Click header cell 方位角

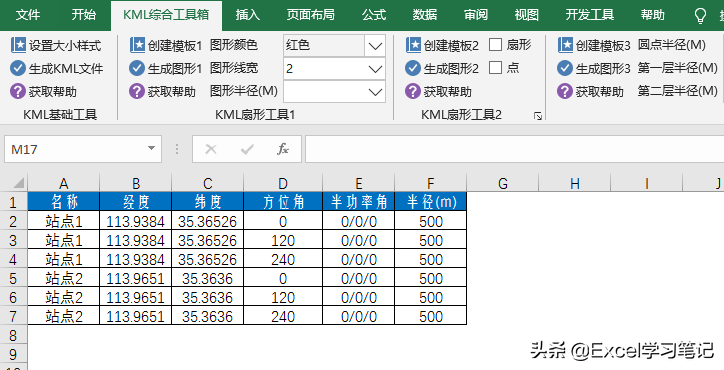click(283, 202)
